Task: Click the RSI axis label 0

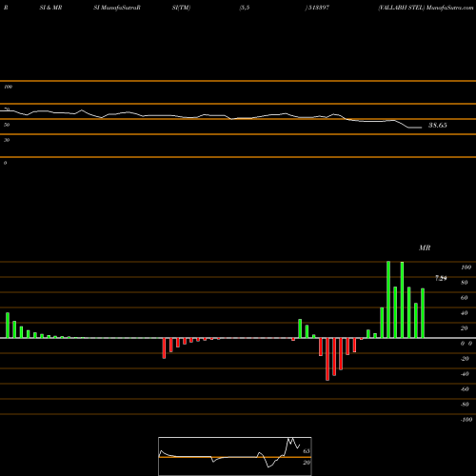Action: [5, 163]
